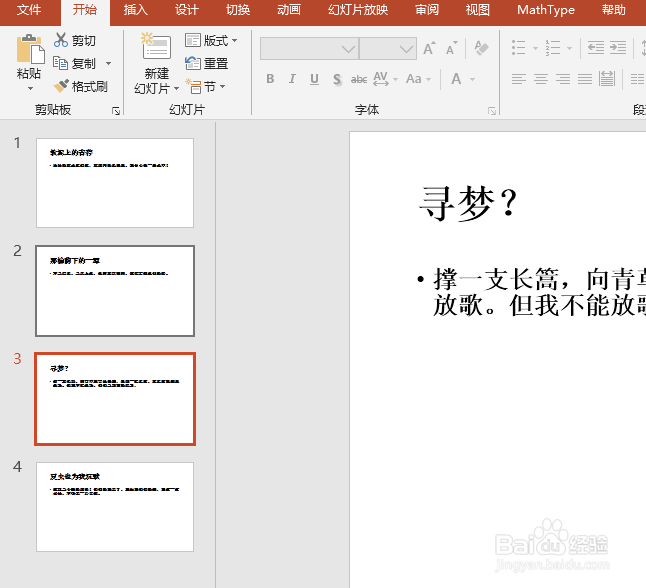Expand the Copy dropdown arrow
The width and height of the screenshot is (646, 588).
click(x=108, y=63)
